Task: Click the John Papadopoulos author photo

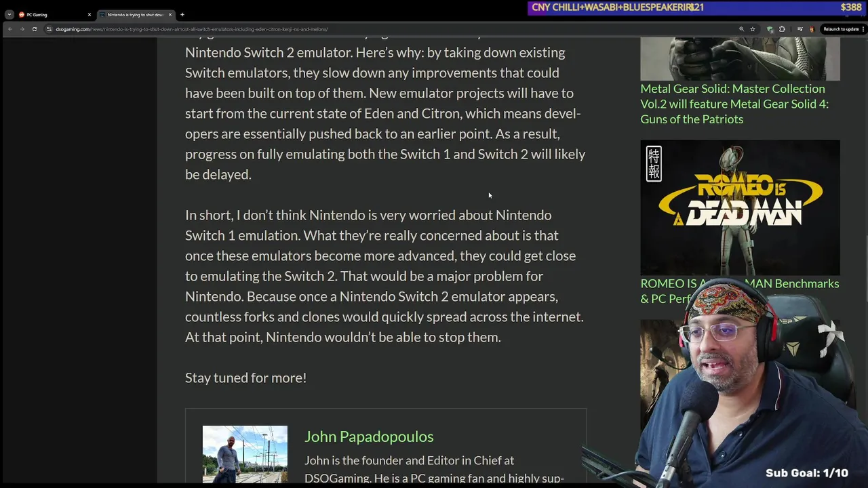Action: [x=245, y=454]
